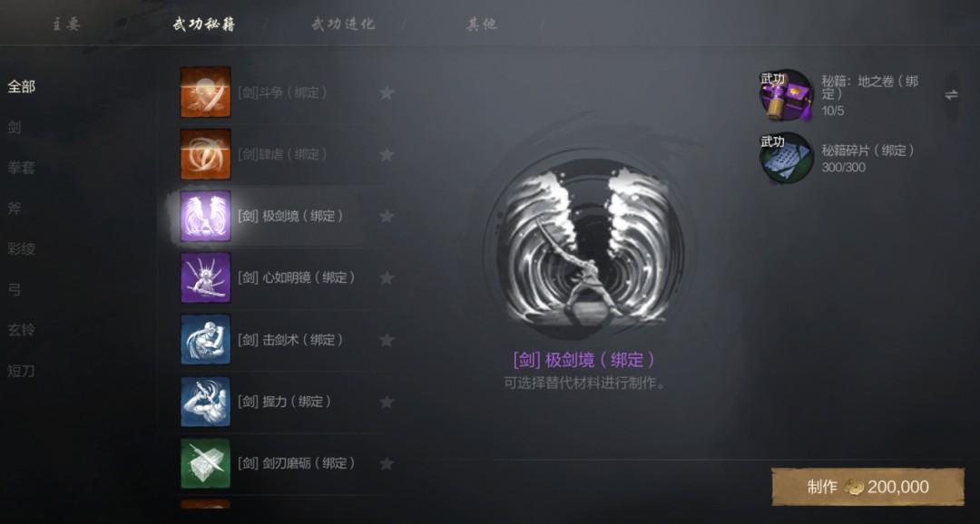Viewport: 980px width, 524px height.
Task: Select the 握力 skill icon
Action: click(206, 402)
